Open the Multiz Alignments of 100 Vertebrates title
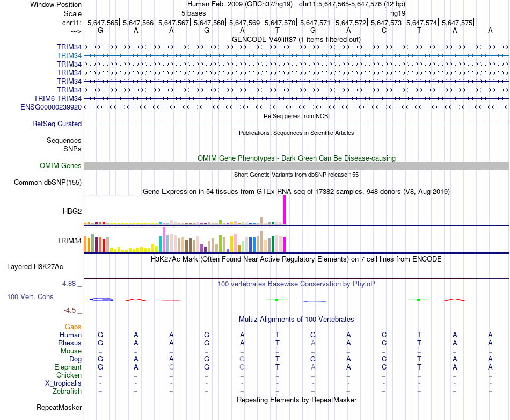This screenshot has width=510, height=420. 296,320
